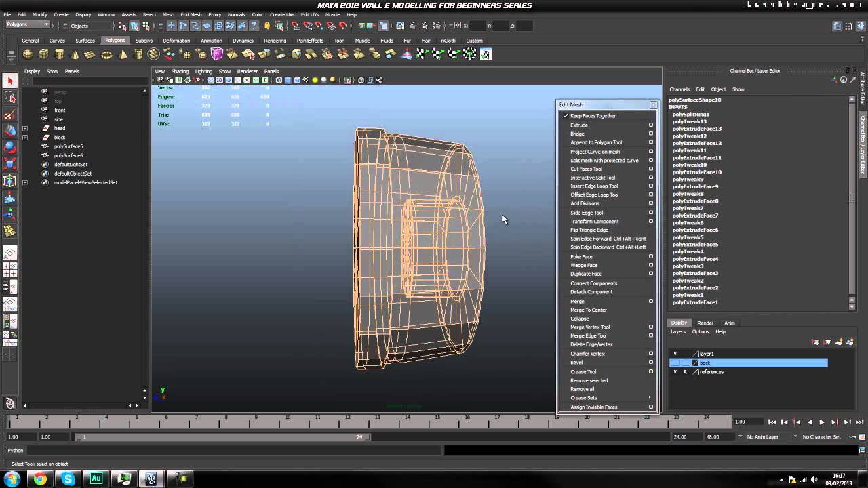This screenshot has height=488, width=868.
Task: Click Collapse in the Edit Mesh menu
Action: tap(580, 319)
